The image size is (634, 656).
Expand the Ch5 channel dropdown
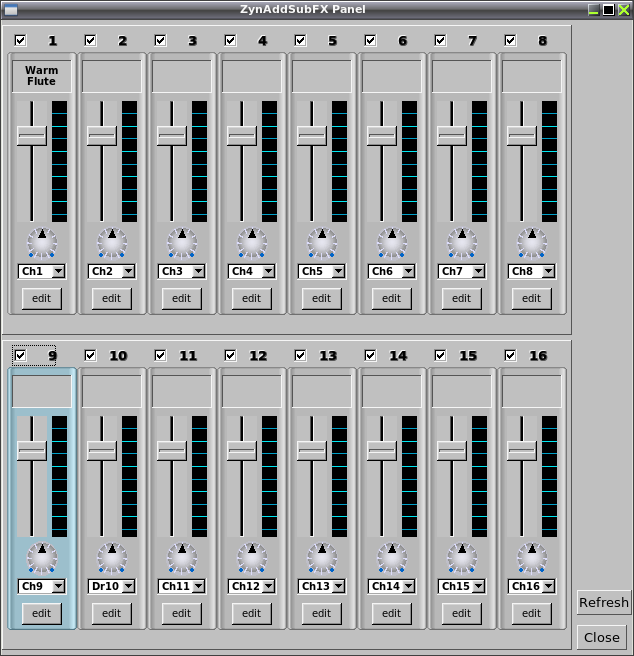coord(321,271)
